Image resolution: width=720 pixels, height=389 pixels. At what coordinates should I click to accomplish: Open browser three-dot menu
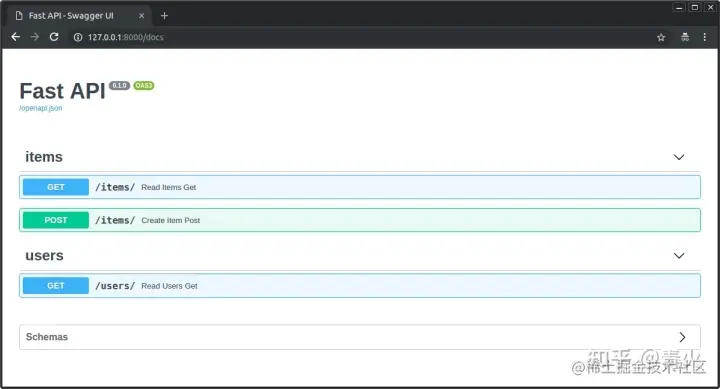(704, 37)
